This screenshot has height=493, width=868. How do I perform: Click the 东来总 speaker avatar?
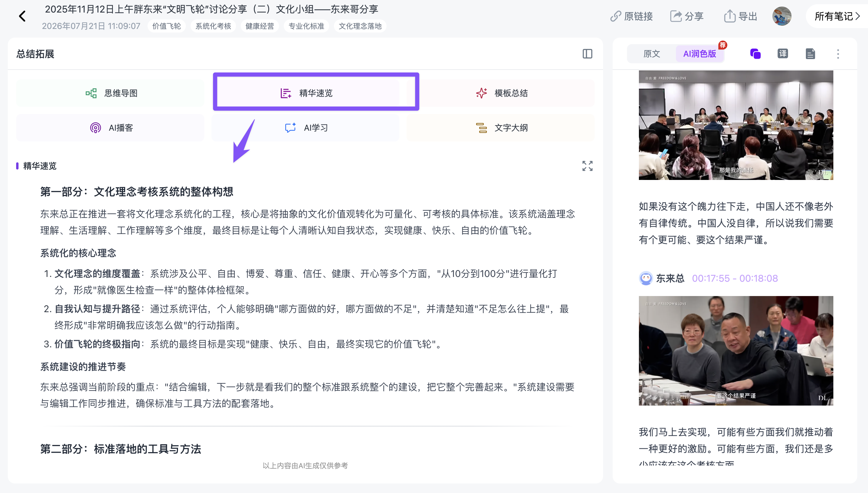tap(645, 278)
